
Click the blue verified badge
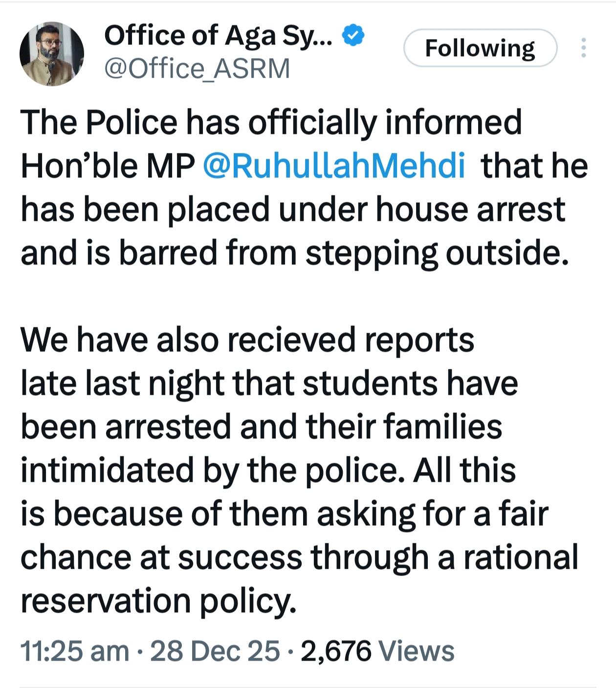pyautogui.click(x=352, y=36)
